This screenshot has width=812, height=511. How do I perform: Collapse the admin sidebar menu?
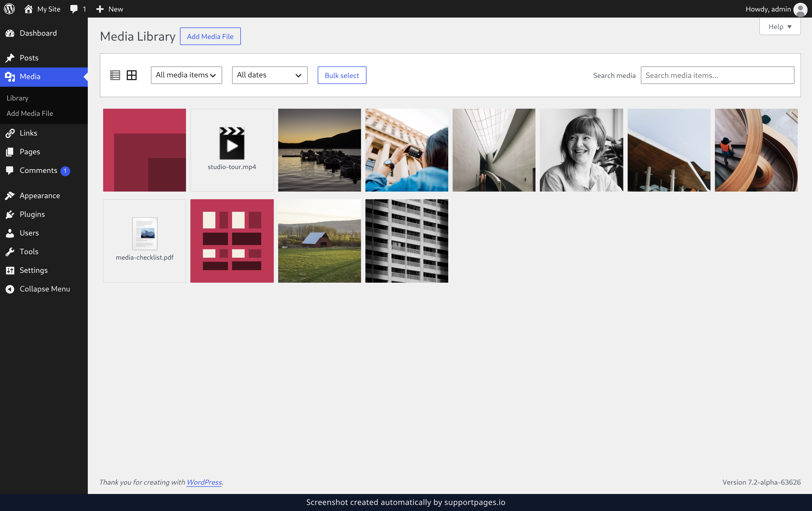44,289
